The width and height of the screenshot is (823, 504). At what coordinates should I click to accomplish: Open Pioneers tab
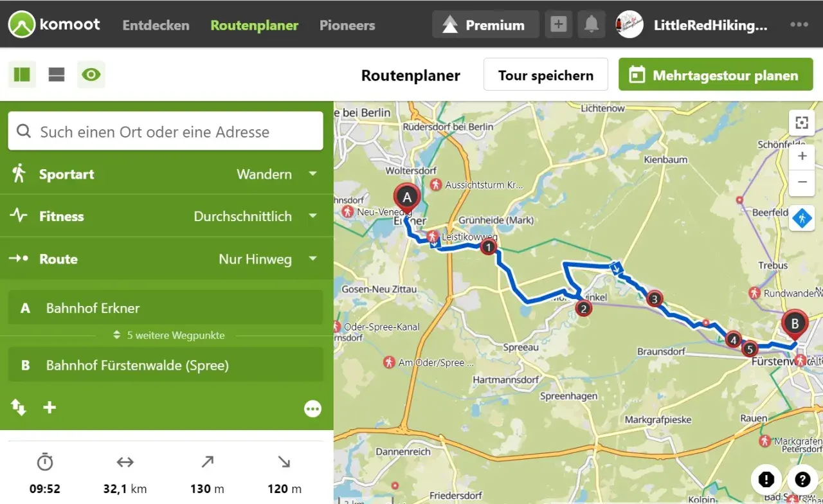[x=347, y=25]
